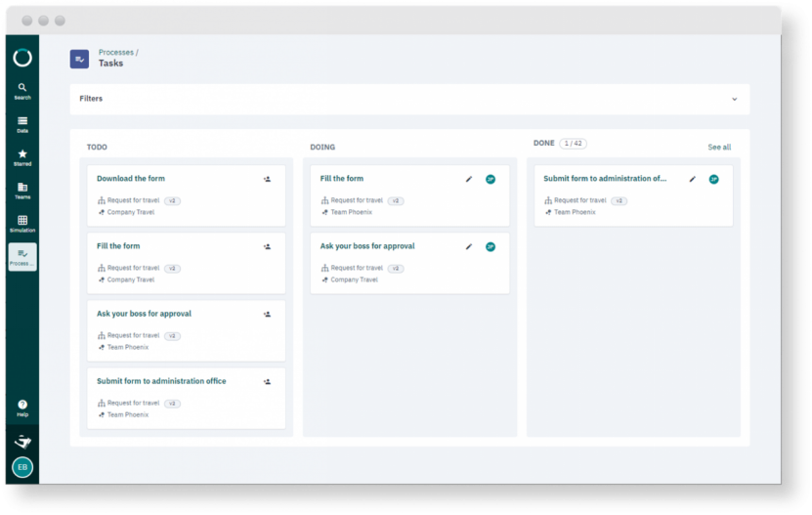
Task: Click the Processes breadcrumb link
Action: pyautogui.click(x=116, y=53)
